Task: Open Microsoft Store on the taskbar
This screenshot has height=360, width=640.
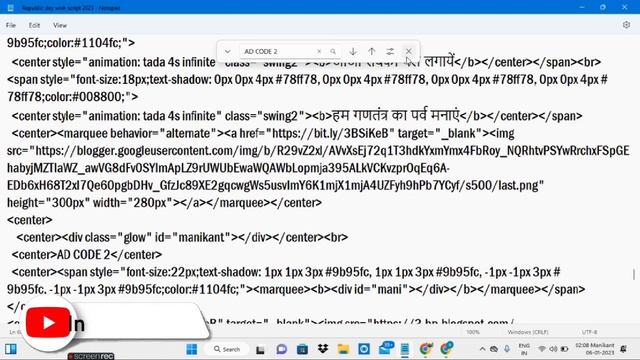Action: point(302,349)
